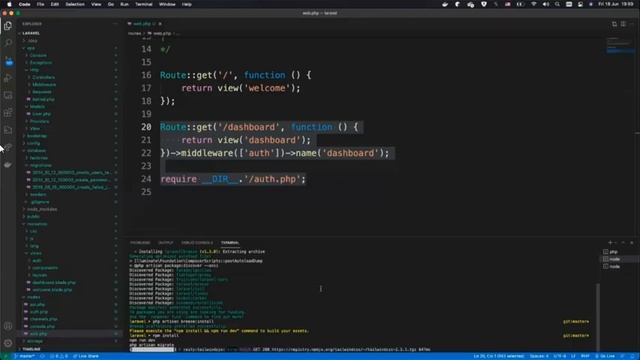Close the web.php editor tab

click(x=160, y=24)
